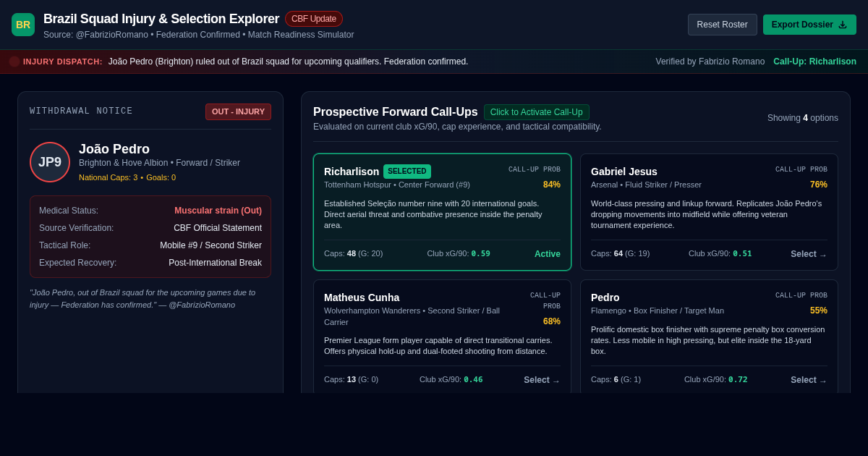Click the 'National Caps: 3 • Goals: 0' line
Screen dimensions: 868x456
[127, 177]
